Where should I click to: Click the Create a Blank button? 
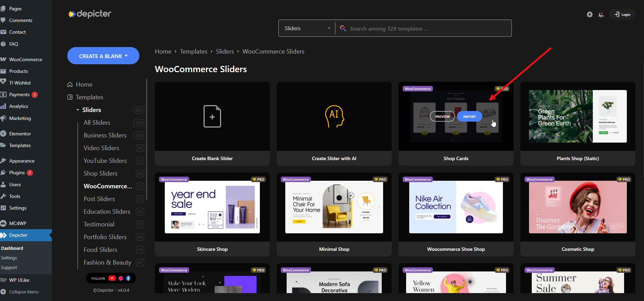[103, 56]
